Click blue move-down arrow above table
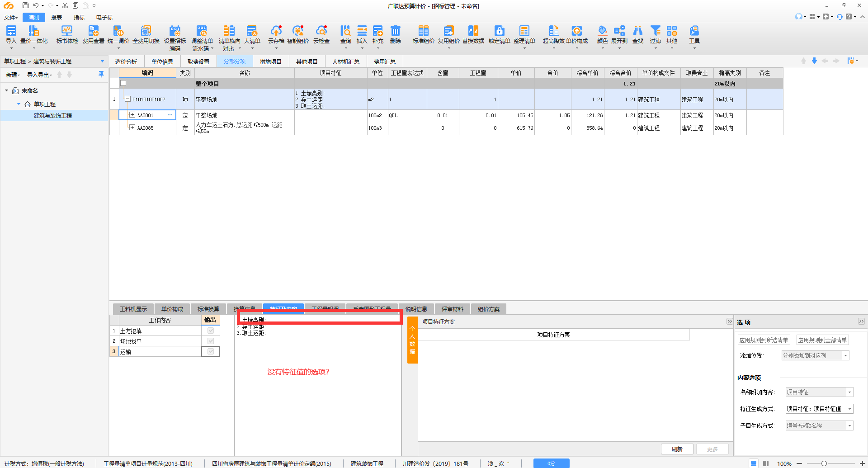 point(814,61)
